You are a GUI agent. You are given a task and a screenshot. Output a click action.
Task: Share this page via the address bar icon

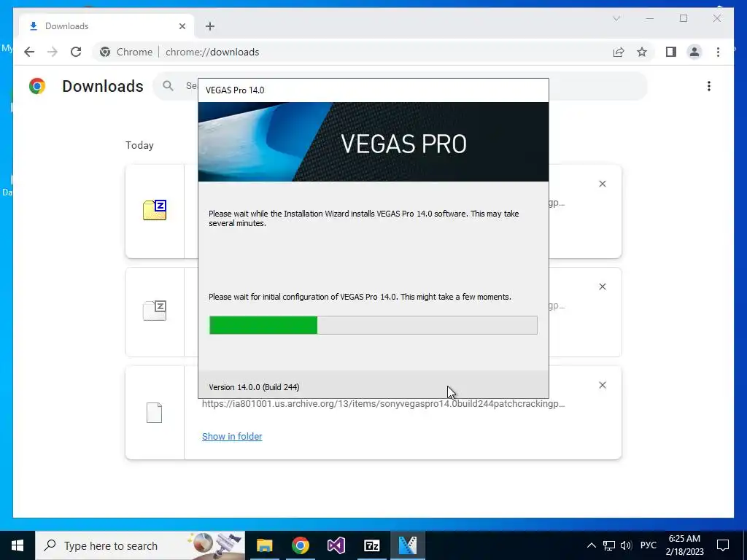619,52
